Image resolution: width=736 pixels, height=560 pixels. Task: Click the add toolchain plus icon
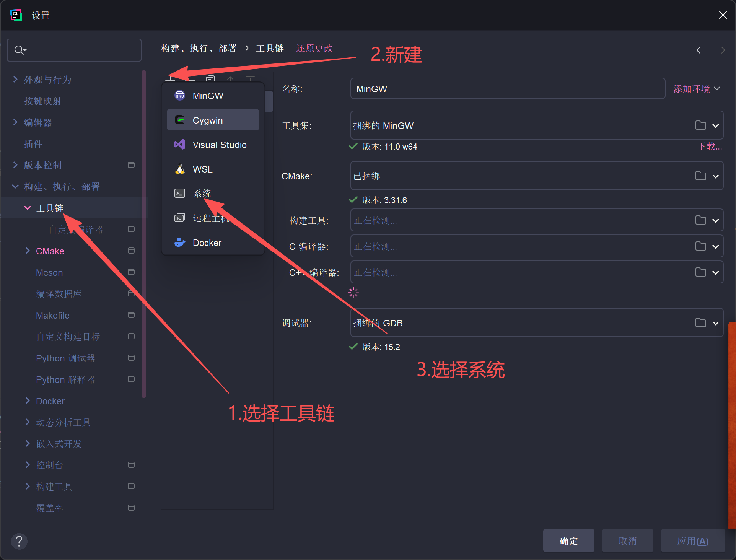(x=171, y=79)
